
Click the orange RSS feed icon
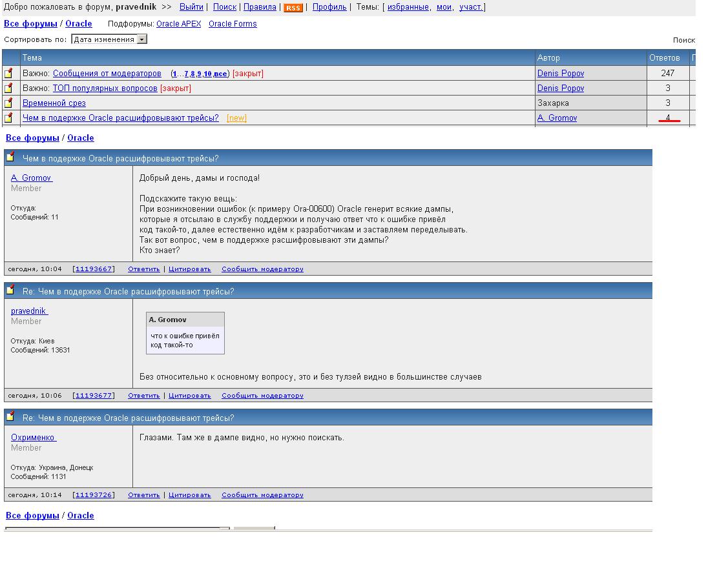pos(293,8)
